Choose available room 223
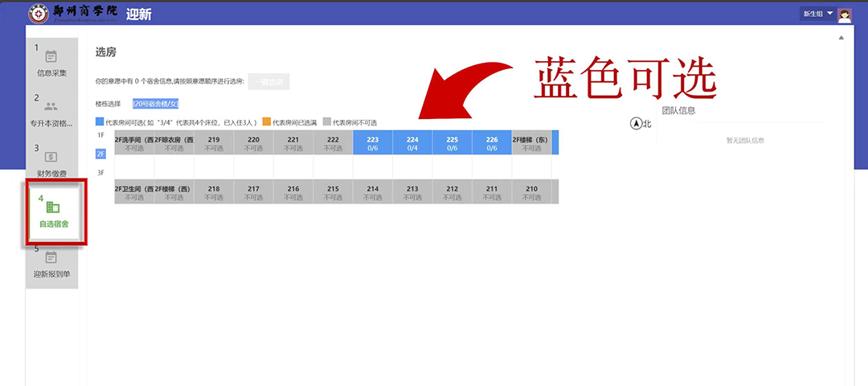This screenshot has height=386, width=868. pos(373,143)
